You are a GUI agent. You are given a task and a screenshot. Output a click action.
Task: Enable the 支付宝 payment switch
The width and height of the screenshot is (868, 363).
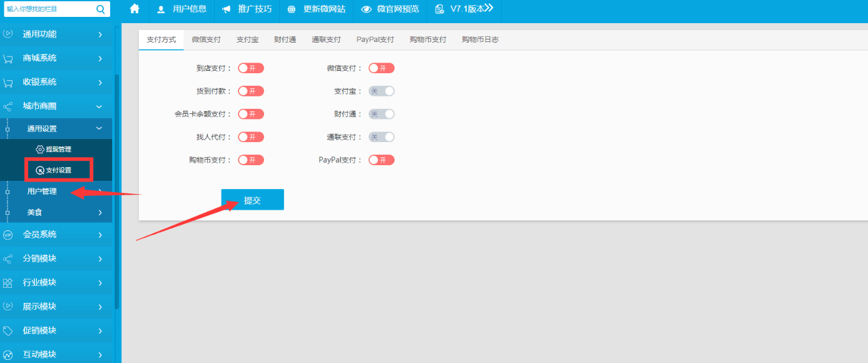click(381, 91)
